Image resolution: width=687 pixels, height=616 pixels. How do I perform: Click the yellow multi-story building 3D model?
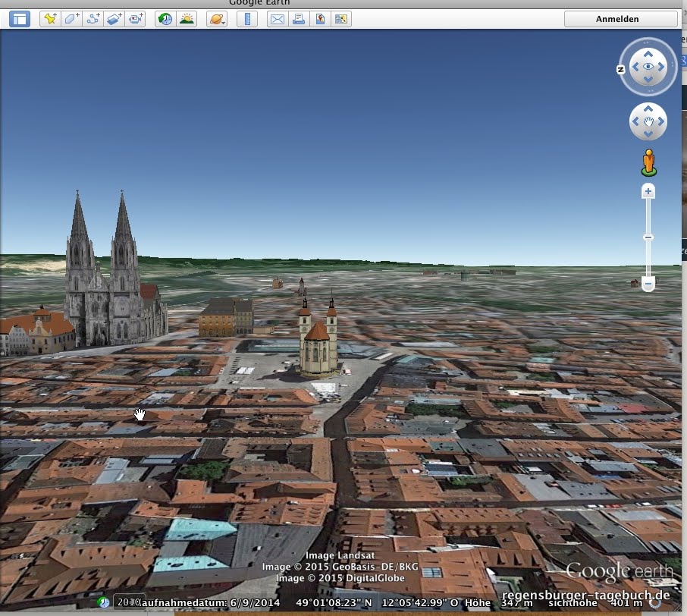click(226, 317)
